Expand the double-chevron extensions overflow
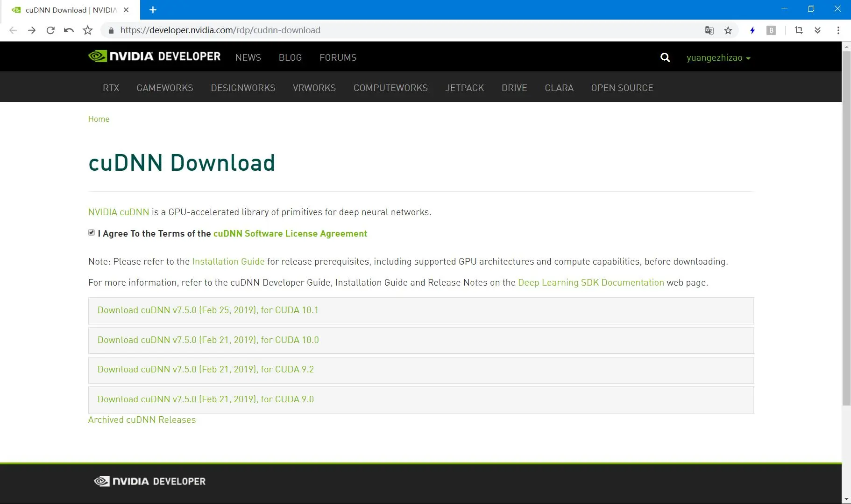The width and height of the screenshot is (851, 504). (818, 30)
